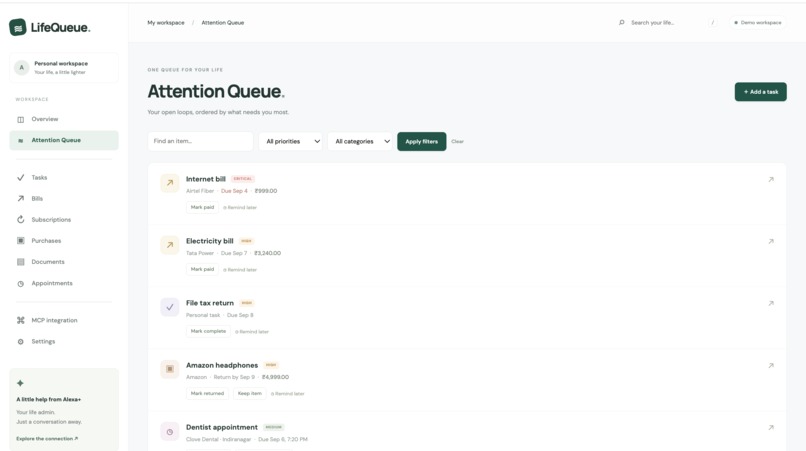Click the Settings gear icon
The width and height of the screenshot is (806, 451).
click(x=21, y=341)
